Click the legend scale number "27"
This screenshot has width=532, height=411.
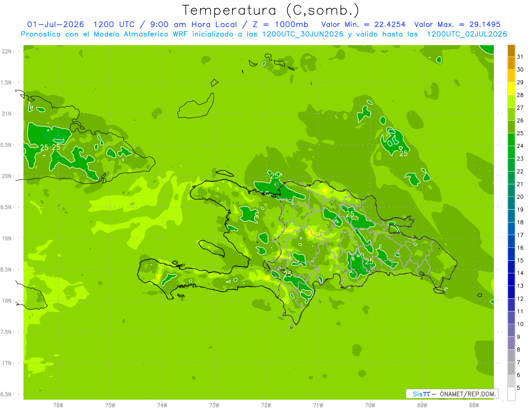pos(520,108)
